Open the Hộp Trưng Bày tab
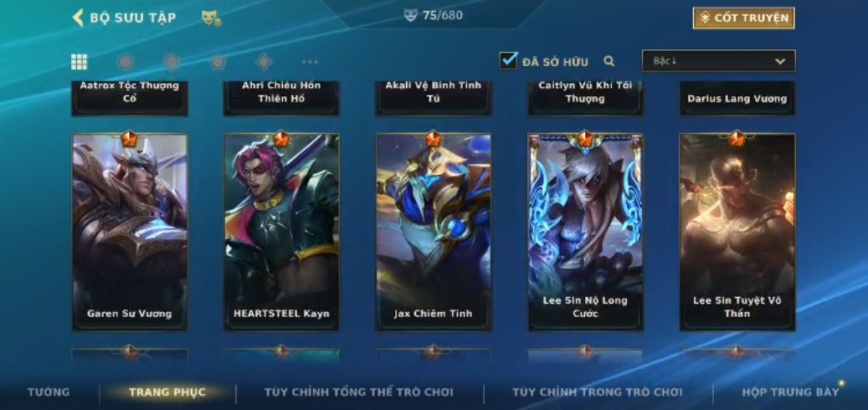868x410 pixels. 790,392
